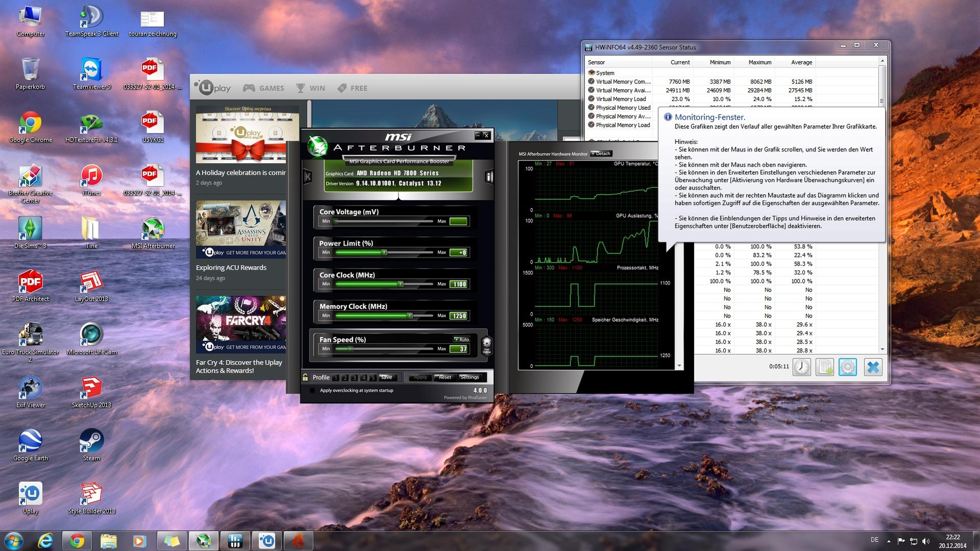Open Google Earth desktop icon
The height and width of the screenshot is (551, 980).
coord(31,446)
